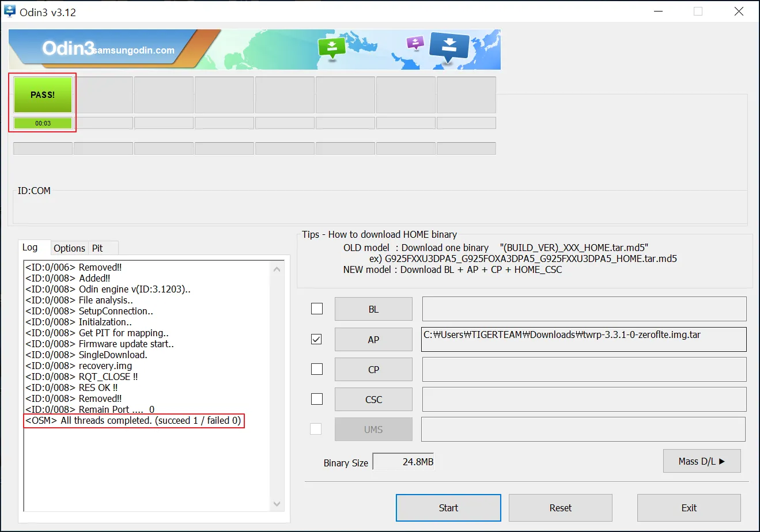The image size is (760, 532).
Task: Click the AP path field with twrp file
Action: pyautogui.click(x=584, y=339)
